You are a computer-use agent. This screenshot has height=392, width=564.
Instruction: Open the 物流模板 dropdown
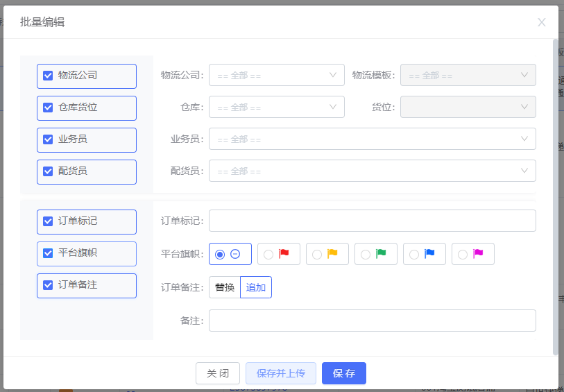coord(468,75)
